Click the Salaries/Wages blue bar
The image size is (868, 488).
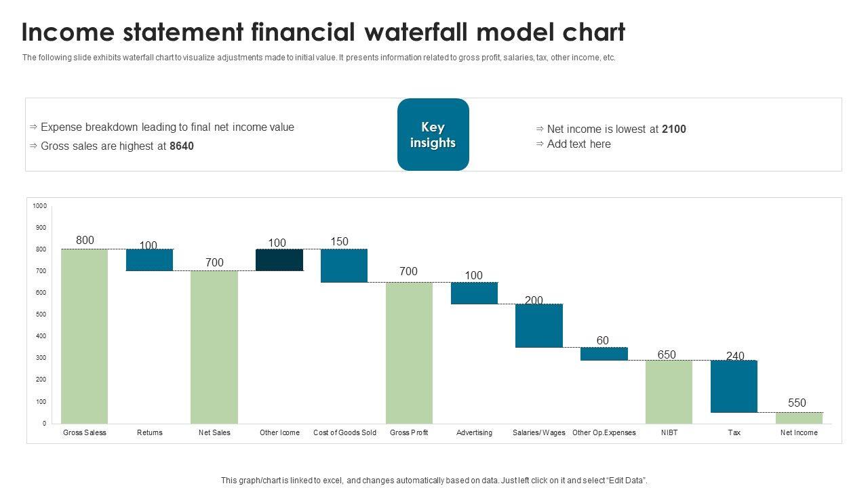pyautogui.click(x=539, y=325)
